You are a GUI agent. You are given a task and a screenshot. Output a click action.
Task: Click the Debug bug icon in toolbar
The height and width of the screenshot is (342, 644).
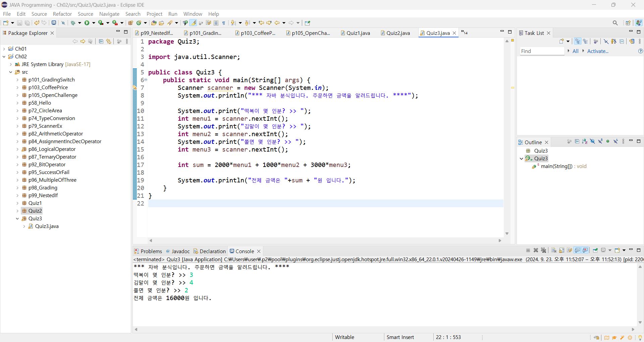coord(73,23)
